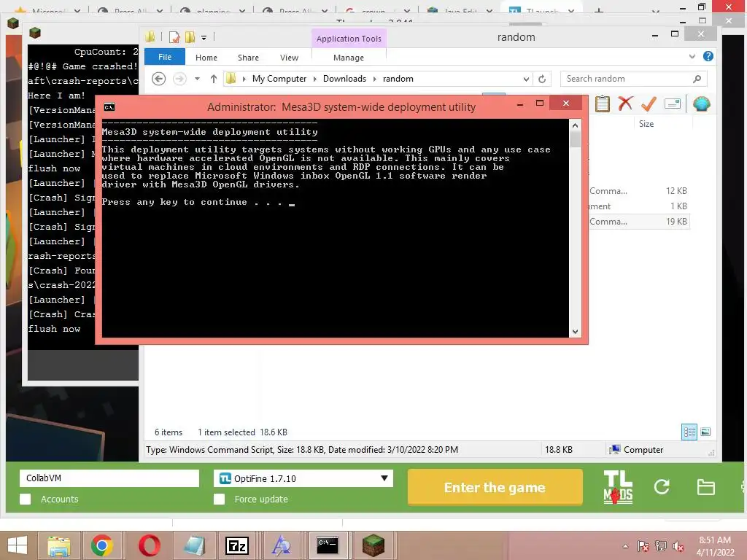Image resolution: width=747 pixels, height=560 pixels.
Task: Click the console scrollbar thumb
Action: (x=575, y=139)
